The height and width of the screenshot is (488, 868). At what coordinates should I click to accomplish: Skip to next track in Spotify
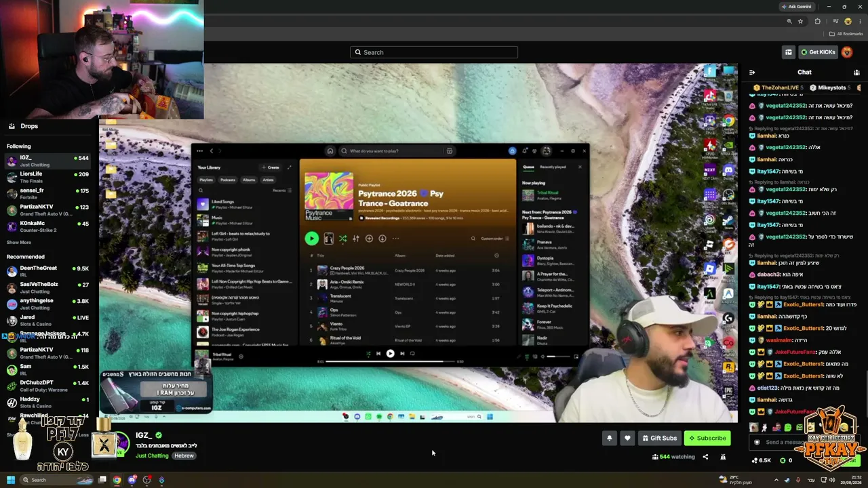coord(402,353)
